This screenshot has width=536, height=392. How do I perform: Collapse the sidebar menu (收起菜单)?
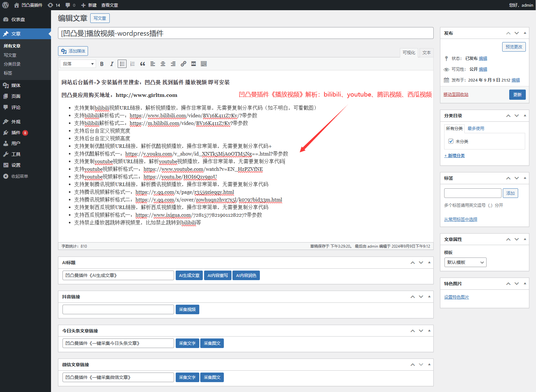pos(26,176)
